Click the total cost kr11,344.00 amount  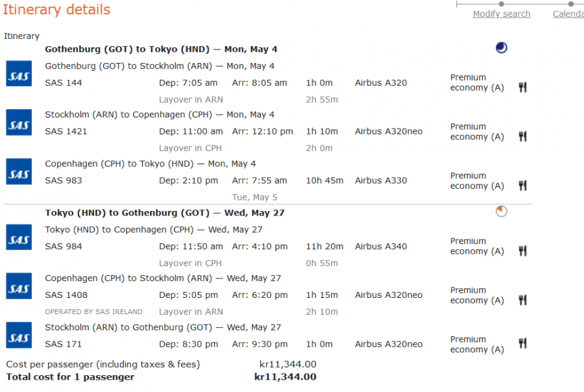[x=286, y=377]
